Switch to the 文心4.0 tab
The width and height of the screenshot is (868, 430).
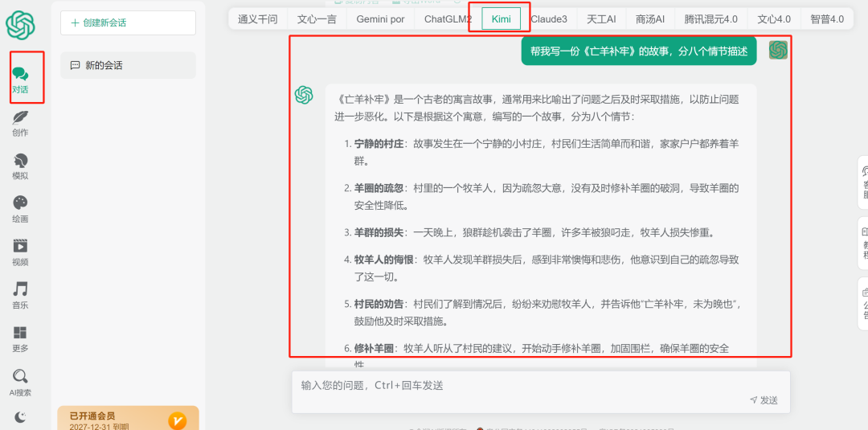[774, 19]
